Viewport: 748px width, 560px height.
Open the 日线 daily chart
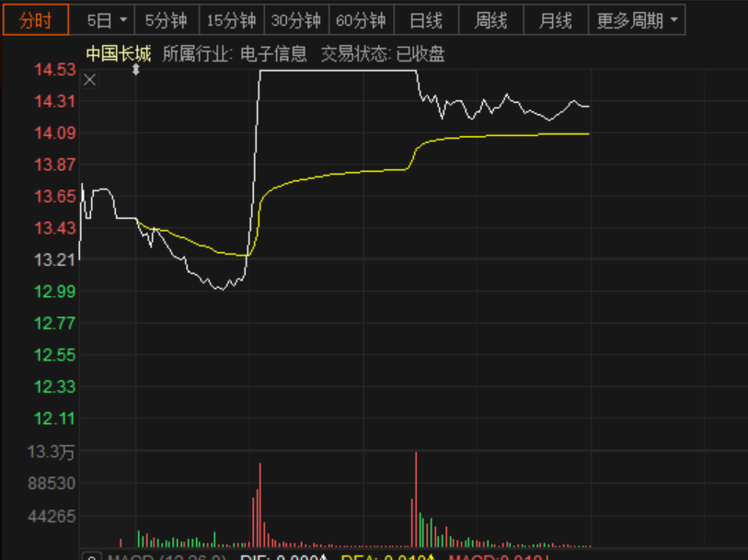click(426, 17)
